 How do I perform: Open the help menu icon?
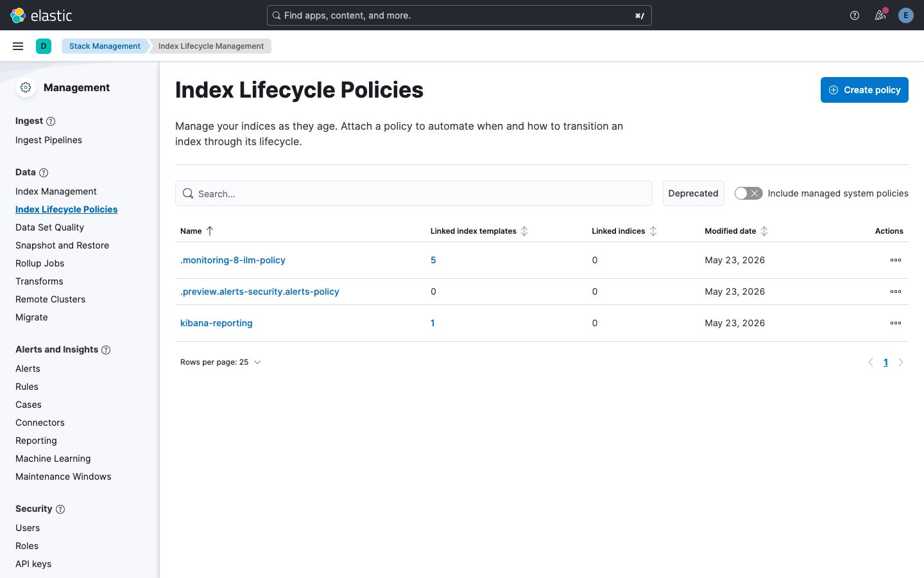[855, 15]
